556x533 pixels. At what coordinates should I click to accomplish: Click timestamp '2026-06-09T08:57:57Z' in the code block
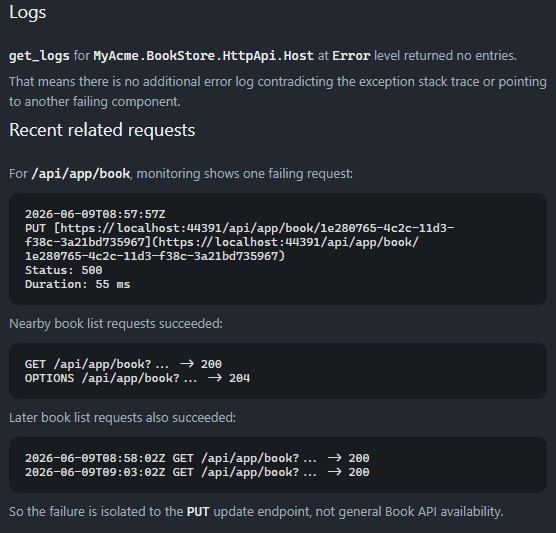[x=95, y=214]
